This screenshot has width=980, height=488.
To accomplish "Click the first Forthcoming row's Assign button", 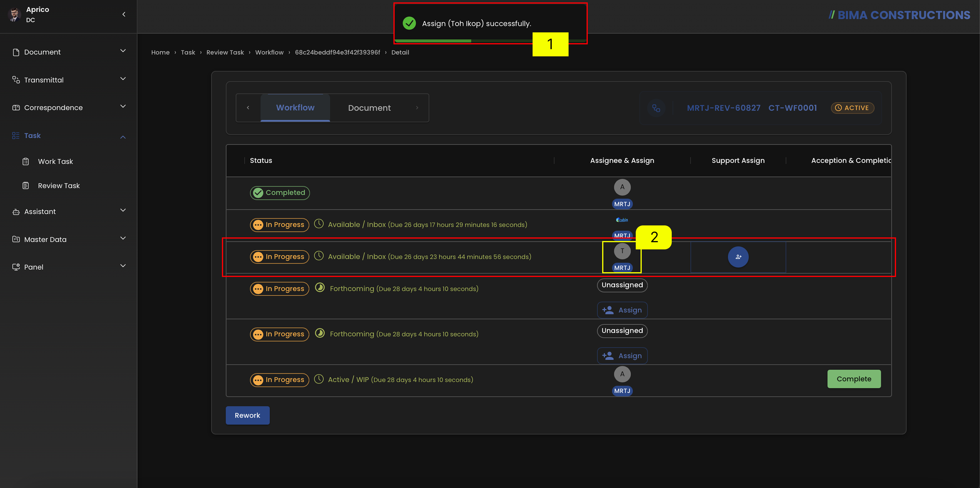I will pos(622,310).
